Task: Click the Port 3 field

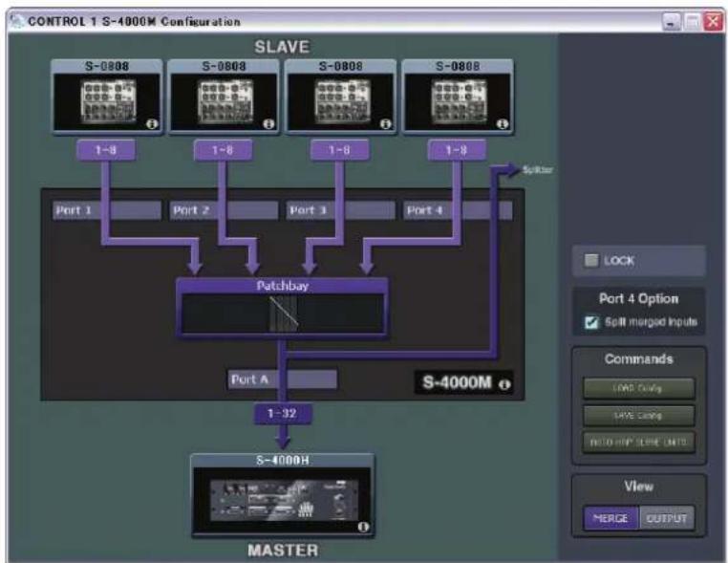Action: [341, 210]
